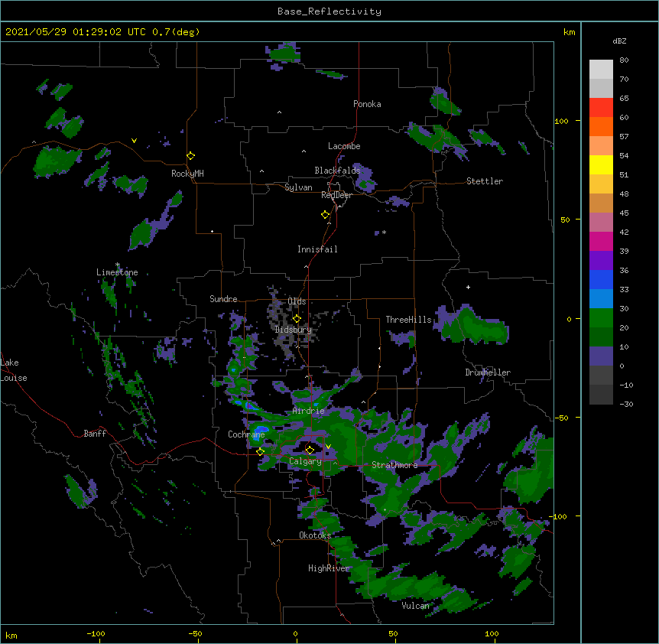Select the red 65 dBZ color swatch
The image size is (659, 644).
point(601,108)
